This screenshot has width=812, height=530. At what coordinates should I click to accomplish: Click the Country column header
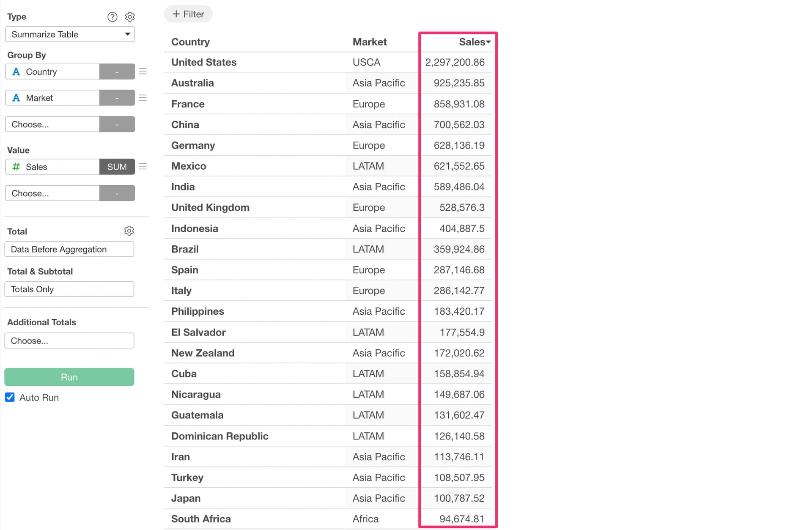190,42
